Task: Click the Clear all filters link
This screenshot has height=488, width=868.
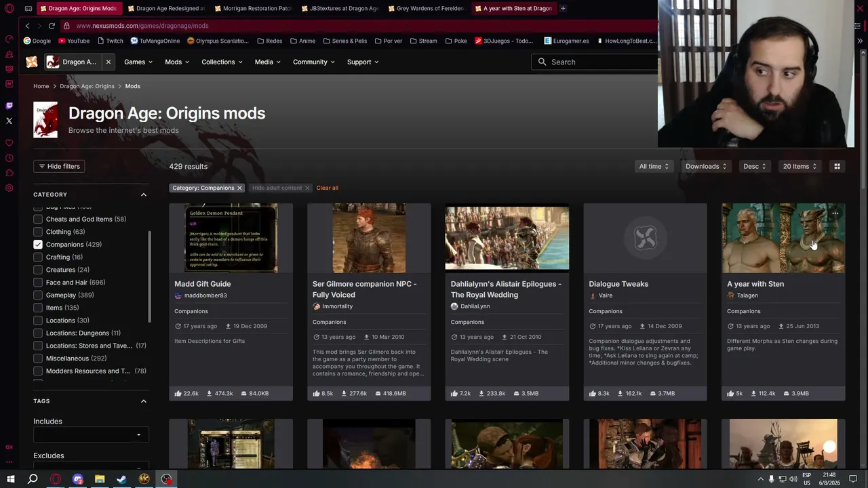Action: point(327,188)
